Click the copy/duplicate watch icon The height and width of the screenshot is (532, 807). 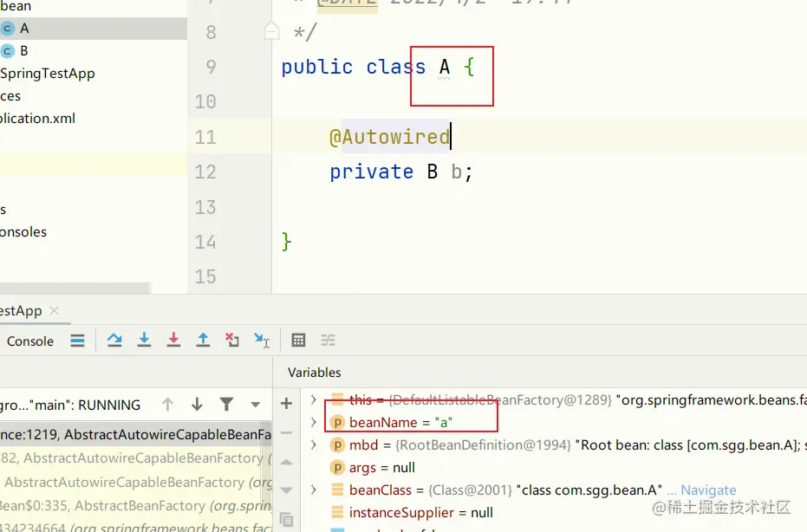tap(287, 519)
